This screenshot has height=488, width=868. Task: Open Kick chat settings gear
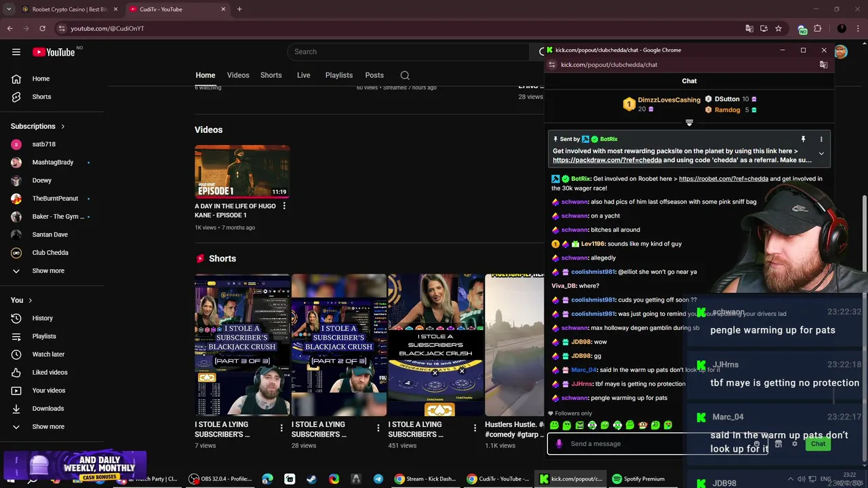click(795, 444)
